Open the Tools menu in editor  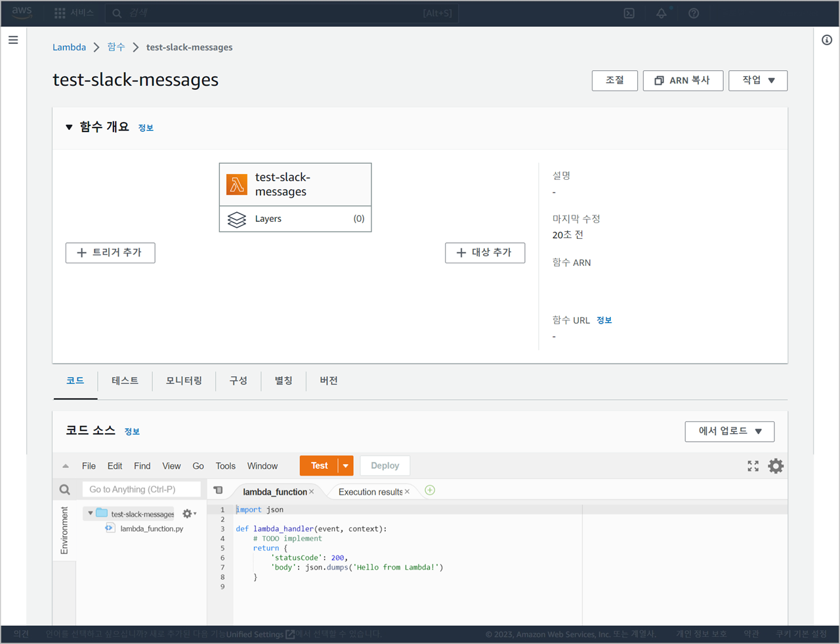pyautogui.click(x=226, y=466)
